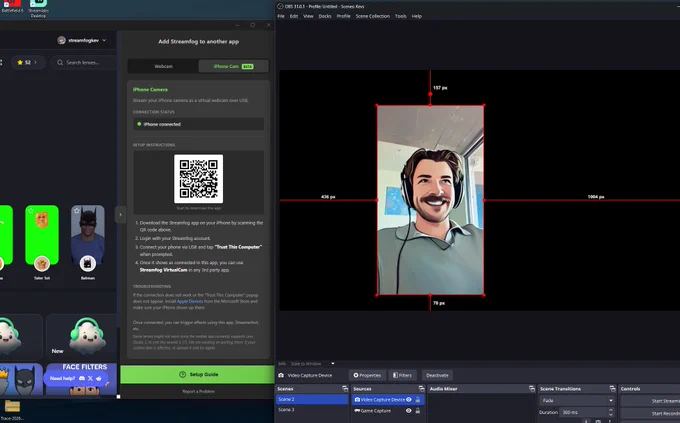680x423 pixels.
Task: Open the Fade transition dropdown
Action: coord(577,400)
